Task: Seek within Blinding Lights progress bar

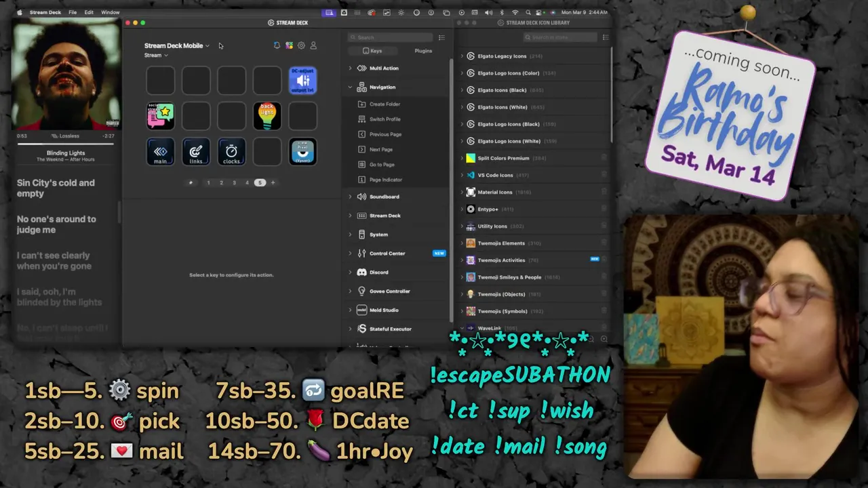Action: 66,144
